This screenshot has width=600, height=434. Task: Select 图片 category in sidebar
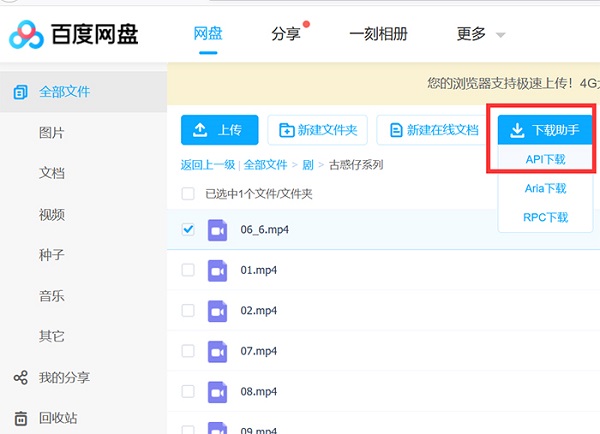52,133
